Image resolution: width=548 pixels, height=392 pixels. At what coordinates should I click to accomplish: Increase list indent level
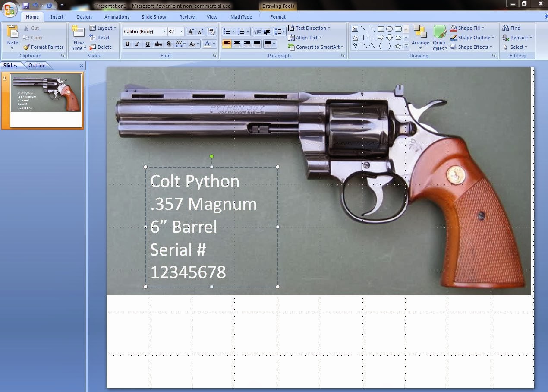[267, 32]
